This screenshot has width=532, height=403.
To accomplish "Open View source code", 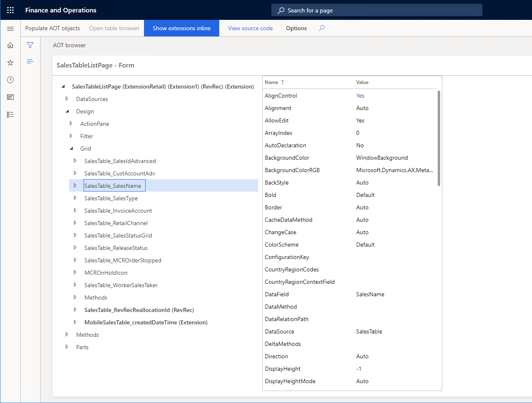I will pos(250,28).
